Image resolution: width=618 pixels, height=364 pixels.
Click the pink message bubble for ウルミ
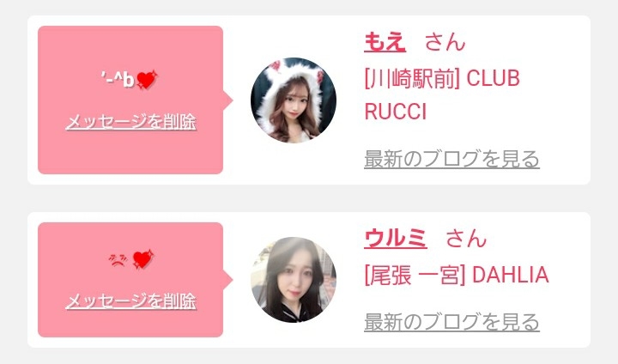130,280
